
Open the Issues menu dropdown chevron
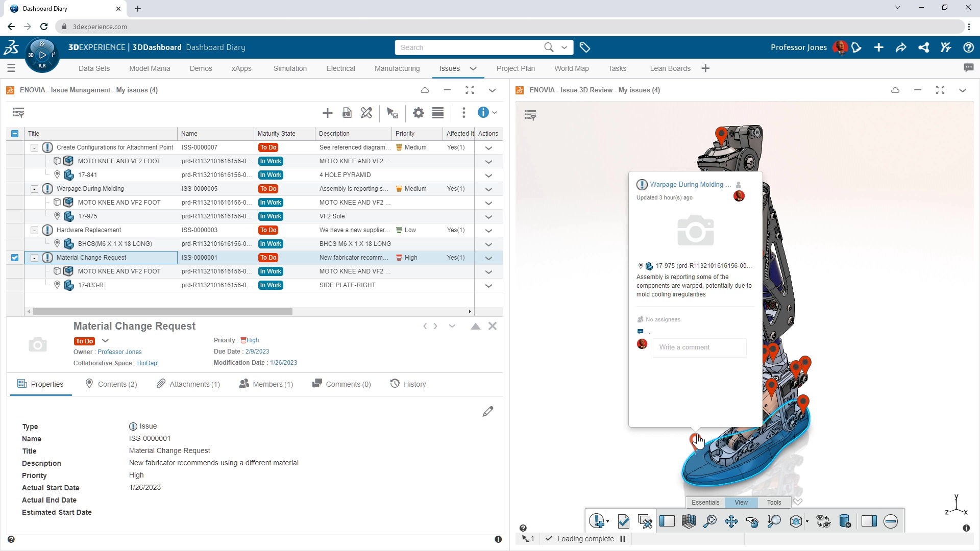(x=473, y=68)
